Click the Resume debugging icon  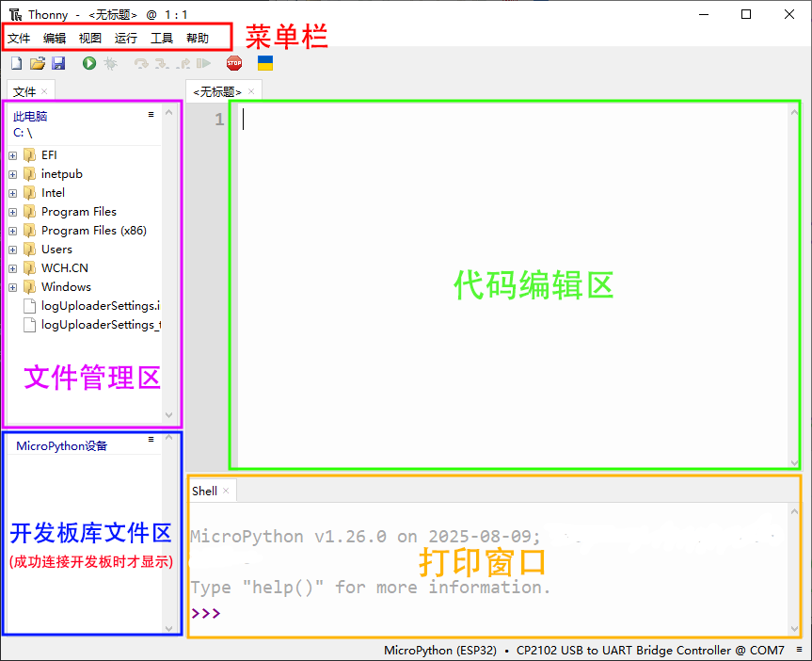coord(203,63)
